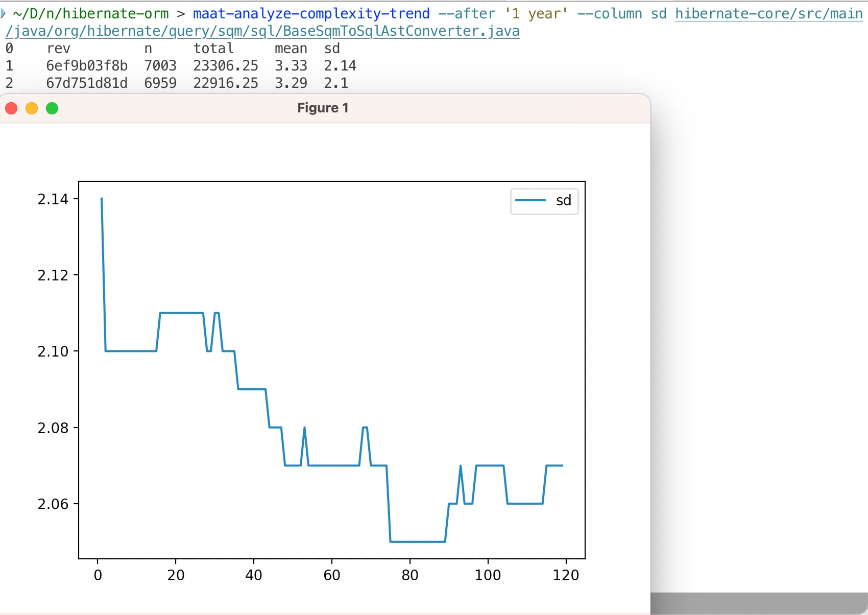Screen dimensions: 868x615
Task: Click the Figure 1 window title
Action: point(323,108)
